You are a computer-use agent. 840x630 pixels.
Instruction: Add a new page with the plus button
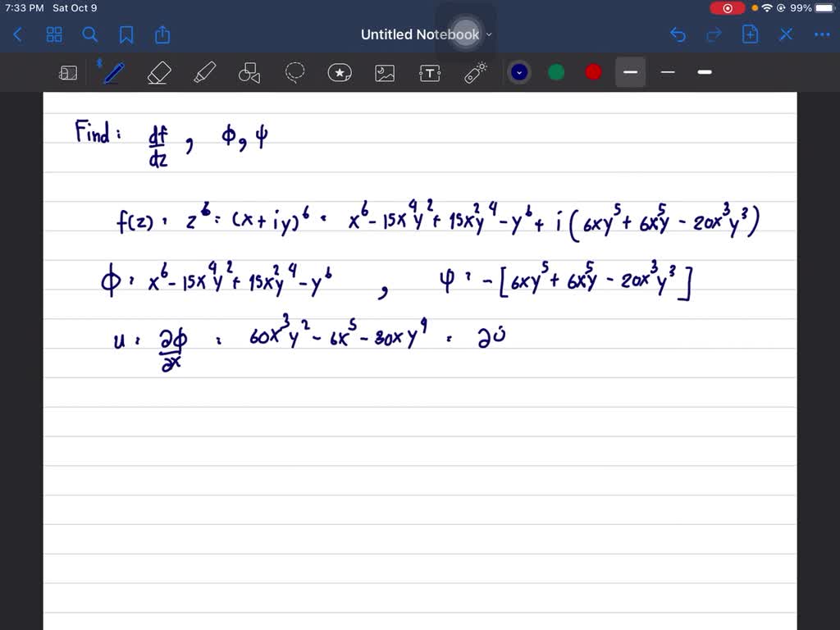[x=749, y=34]
